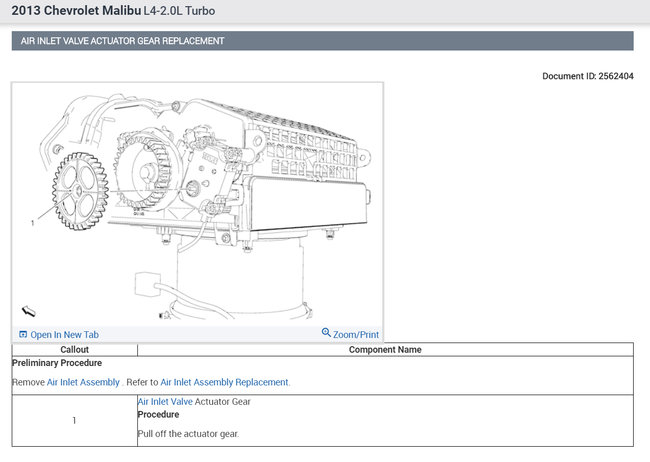The height and width of the screenshot is (462, 650).
Task: Click the Component Name column header
Action: tap(385, 350)
